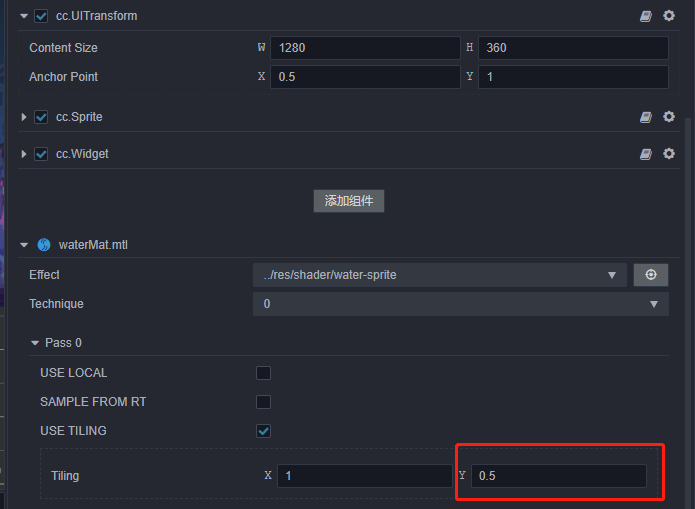The image size is (695, 509).
Task: Click the Content Size label
Action: click(63, 48)
